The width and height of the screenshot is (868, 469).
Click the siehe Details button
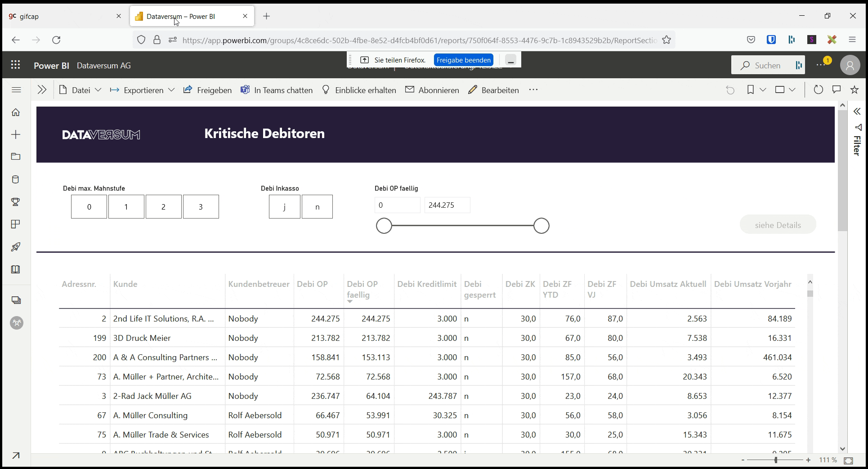(x=778, y=225)
